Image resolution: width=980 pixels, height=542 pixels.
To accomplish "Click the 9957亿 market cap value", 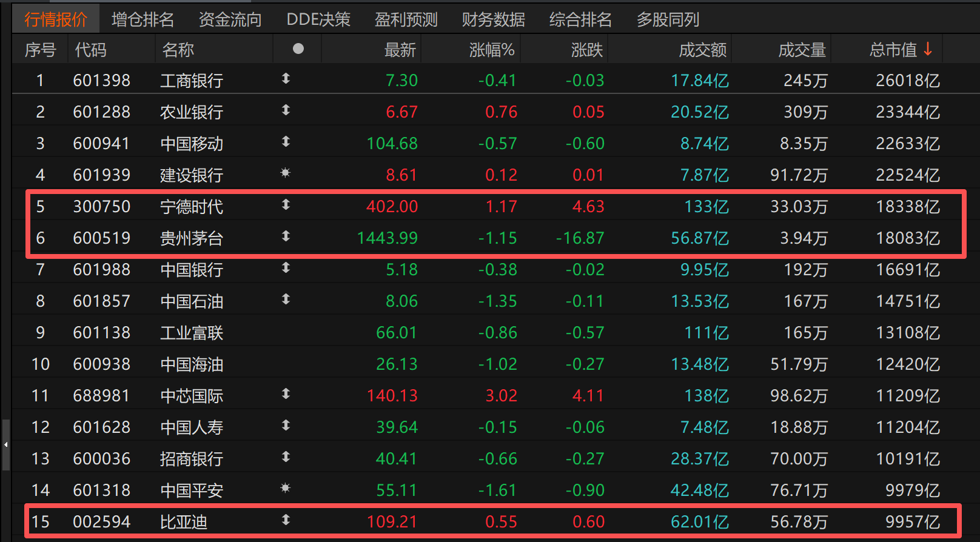I will coord(913,521).
